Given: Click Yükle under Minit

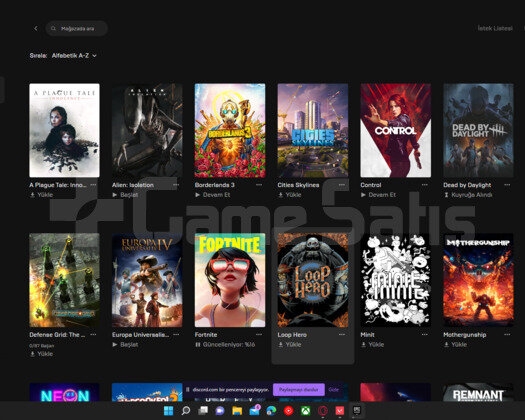Looking at the screenshot, I should 373,344.
